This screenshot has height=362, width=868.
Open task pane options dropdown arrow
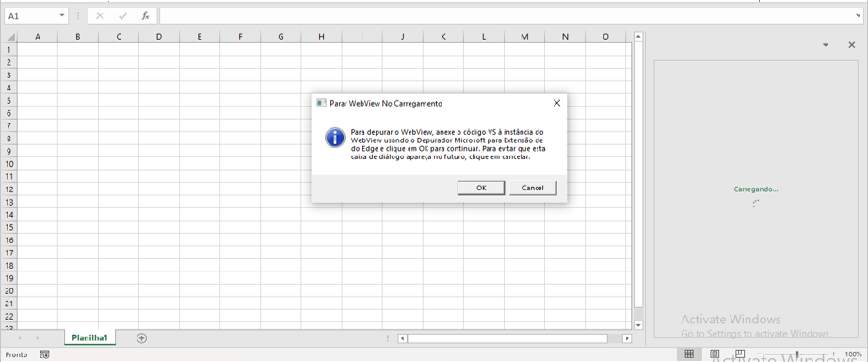[826, 45]
